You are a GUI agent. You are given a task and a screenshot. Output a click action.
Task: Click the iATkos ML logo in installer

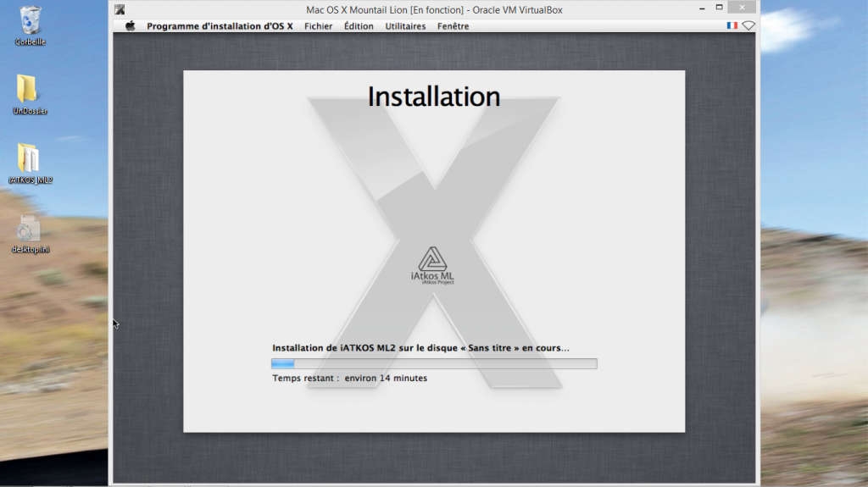(x=432, y=264)
